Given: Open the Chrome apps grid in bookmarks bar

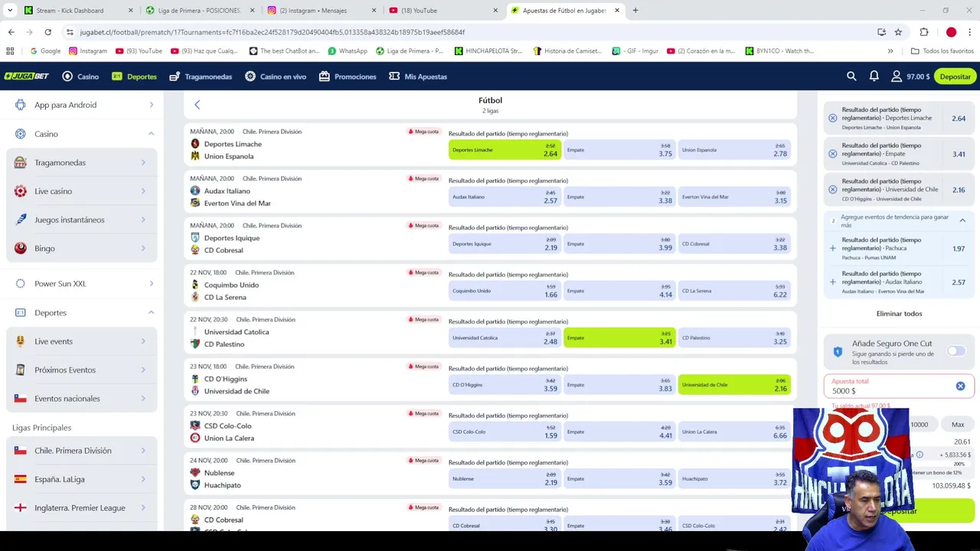Looking at the screenshot, I should (x=10, y=51).
